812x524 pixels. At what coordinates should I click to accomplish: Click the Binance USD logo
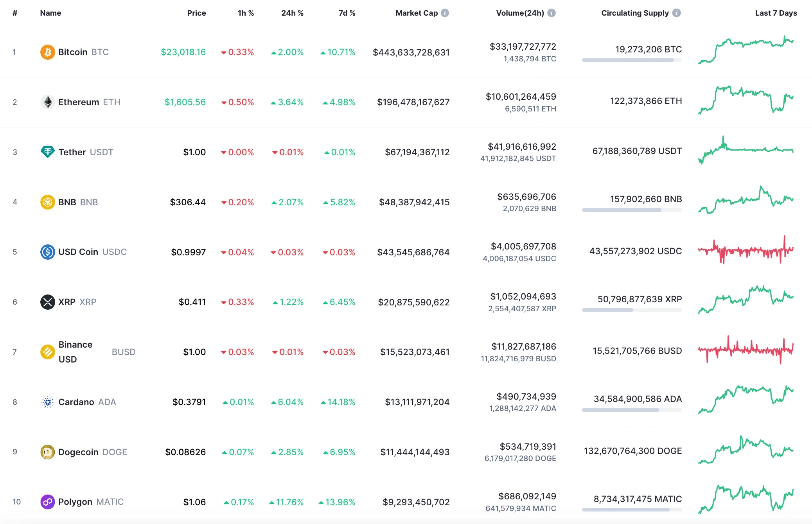pyautogui.click(x=47, y=352)
